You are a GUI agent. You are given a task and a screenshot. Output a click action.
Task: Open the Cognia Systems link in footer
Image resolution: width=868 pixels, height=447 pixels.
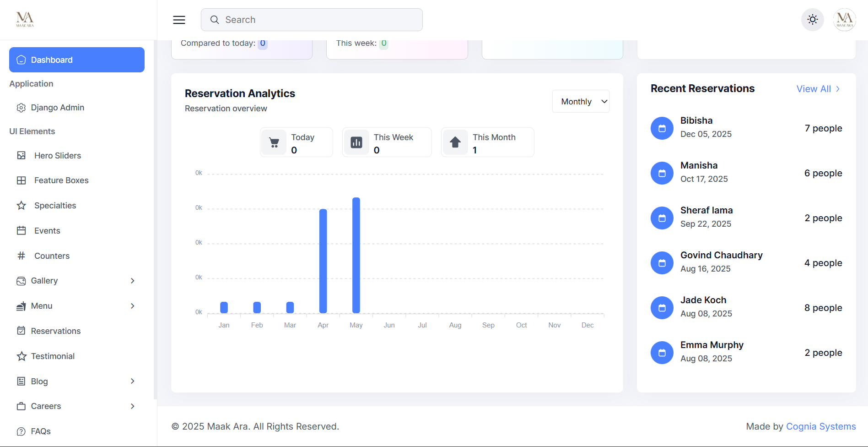pos(821,426)
